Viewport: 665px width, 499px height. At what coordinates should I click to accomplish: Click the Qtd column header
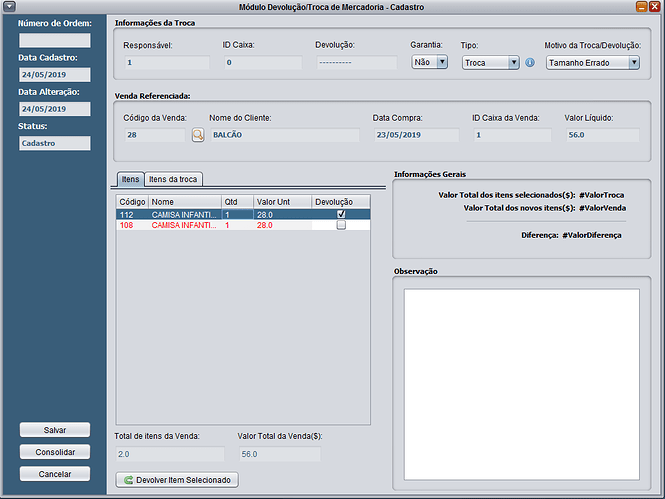238,202
